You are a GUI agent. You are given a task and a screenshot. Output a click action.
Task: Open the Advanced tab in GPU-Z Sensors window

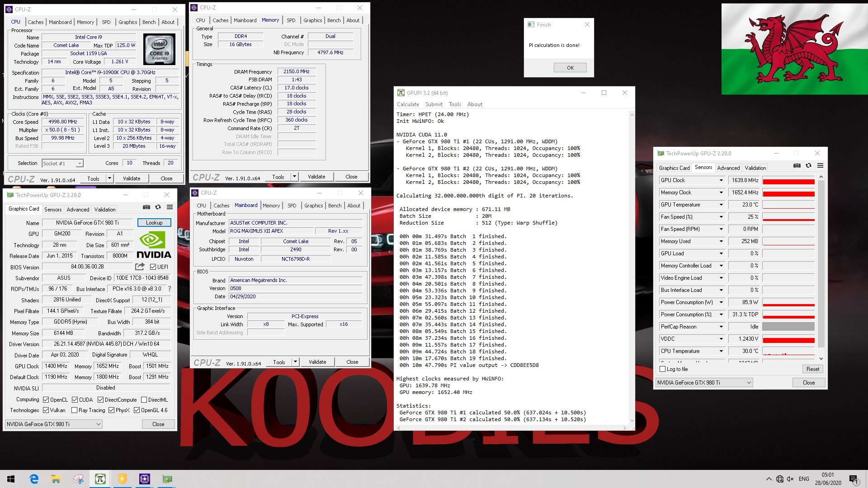tap(728, 168)
